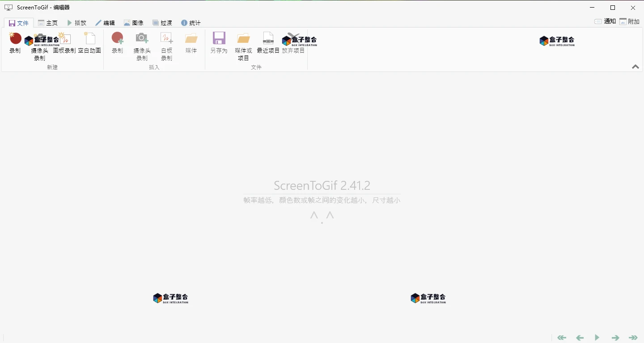
Task: Open the 附加 extras button
Action: coord(629,21)
